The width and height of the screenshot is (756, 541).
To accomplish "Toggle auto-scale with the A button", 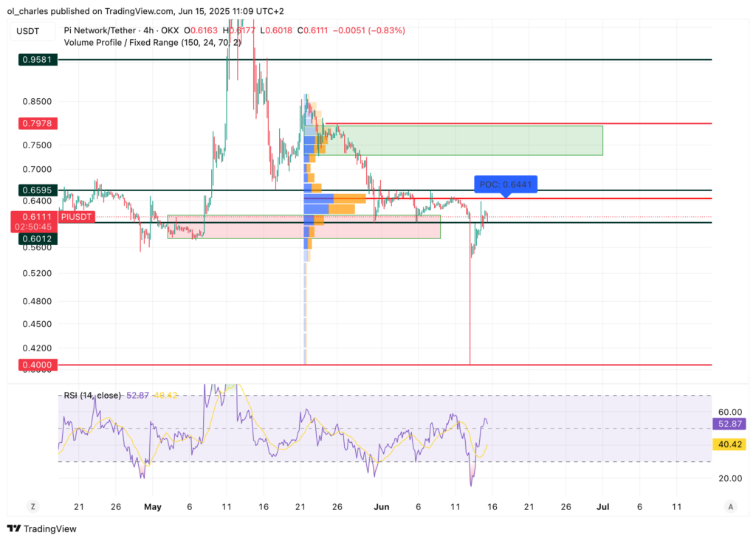I will click(x=730, y=506).
